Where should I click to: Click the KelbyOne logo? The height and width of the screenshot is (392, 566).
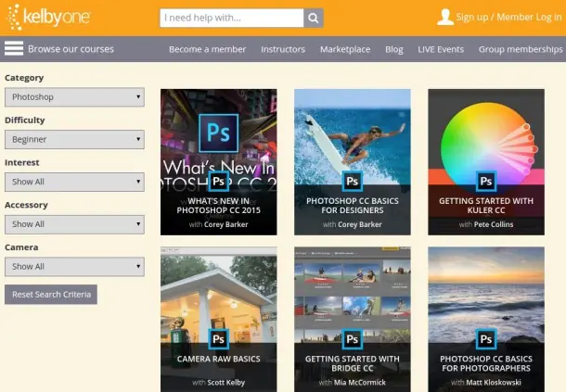[x=49, y=18]
